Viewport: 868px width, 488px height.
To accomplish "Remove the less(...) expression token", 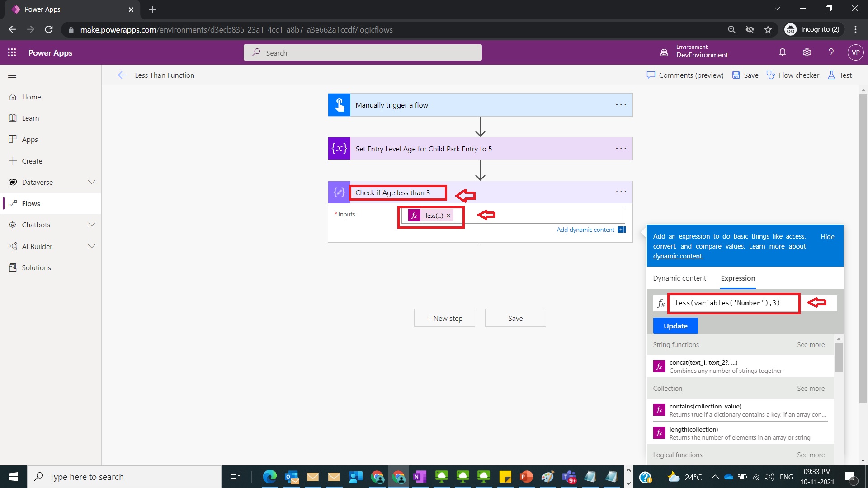I will [448, 216].
